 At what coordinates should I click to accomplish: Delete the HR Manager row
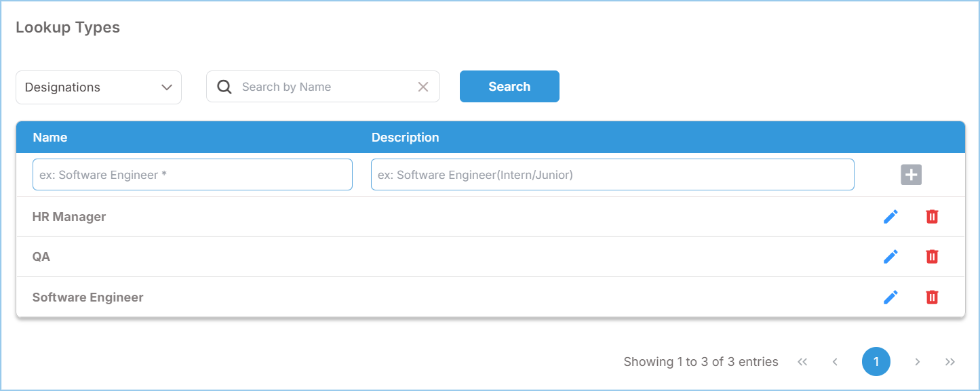coord(932,217)
